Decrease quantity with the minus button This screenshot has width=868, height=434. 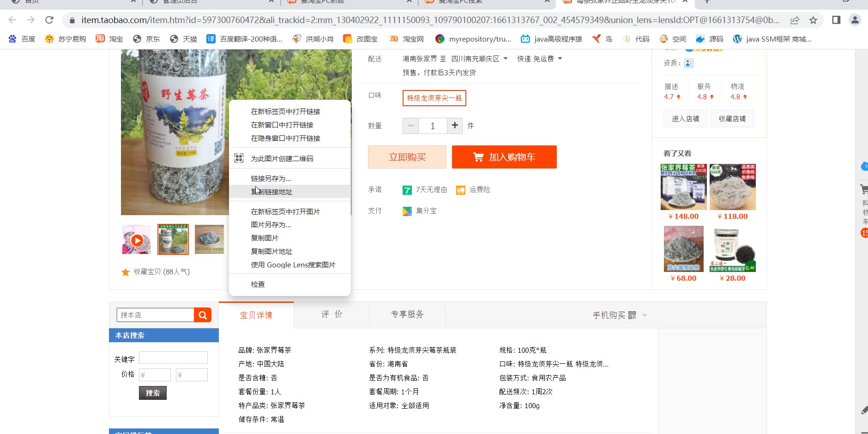click(410, 126)
